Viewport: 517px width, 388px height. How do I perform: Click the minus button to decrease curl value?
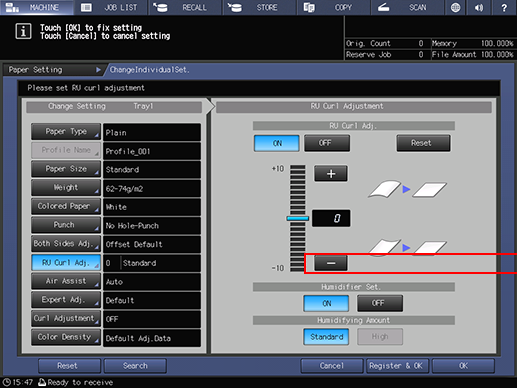[331, 263]
